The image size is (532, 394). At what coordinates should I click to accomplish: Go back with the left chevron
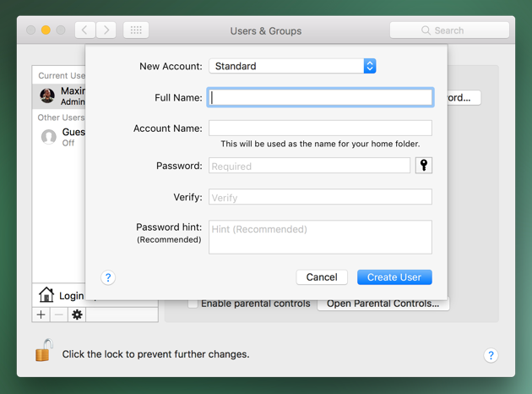coord(84,30)
